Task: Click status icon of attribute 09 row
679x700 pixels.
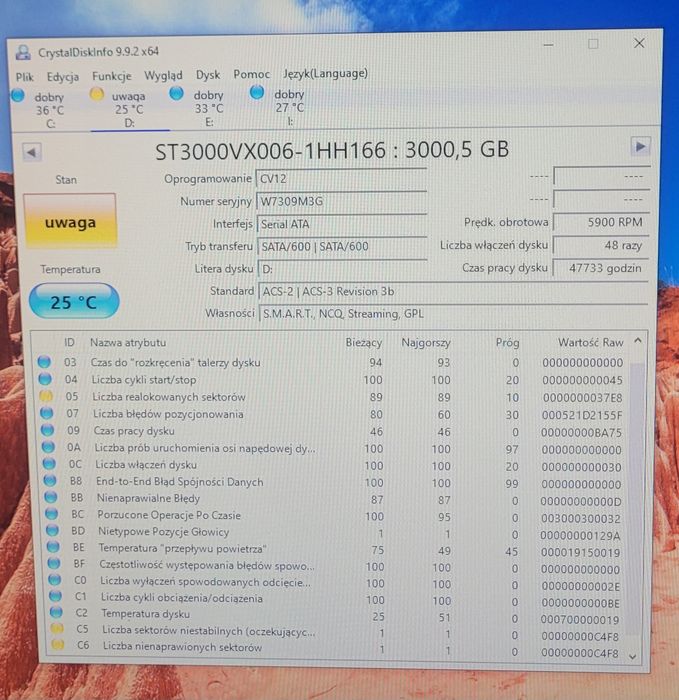Action: pos(47,430)
